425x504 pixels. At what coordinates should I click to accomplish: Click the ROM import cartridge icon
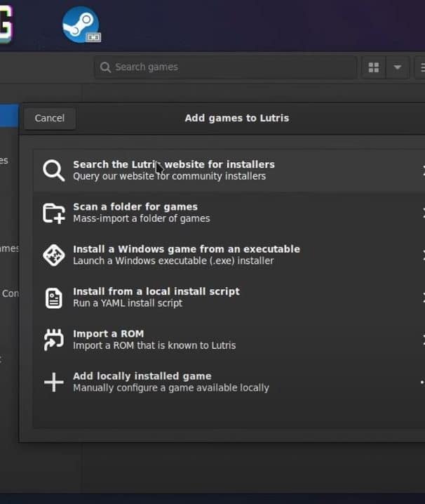click(x=53, y=340)
